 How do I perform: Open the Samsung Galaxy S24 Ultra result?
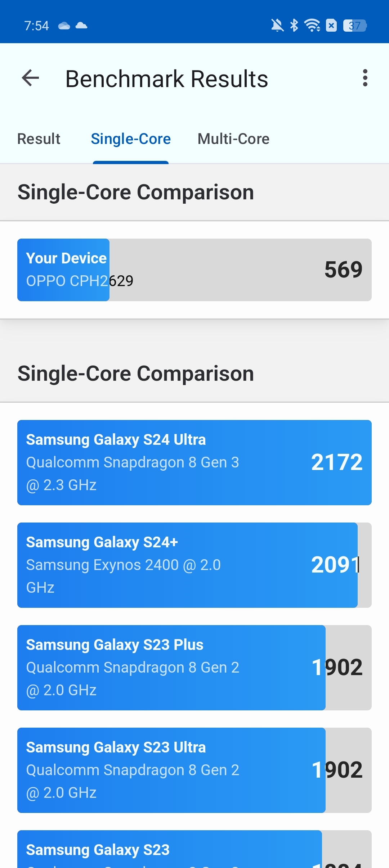(x=194, y=462)
